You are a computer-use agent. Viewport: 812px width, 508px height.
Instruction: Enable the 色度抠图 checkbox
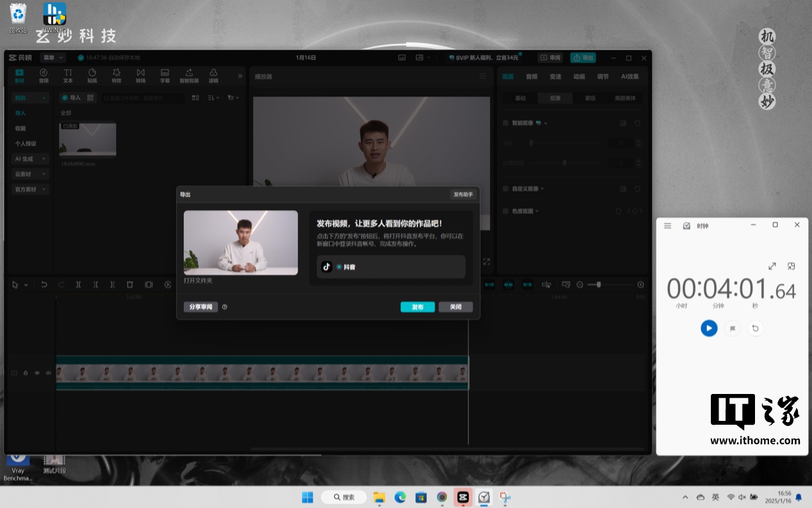pyautogui.click(x=506, y=211)
